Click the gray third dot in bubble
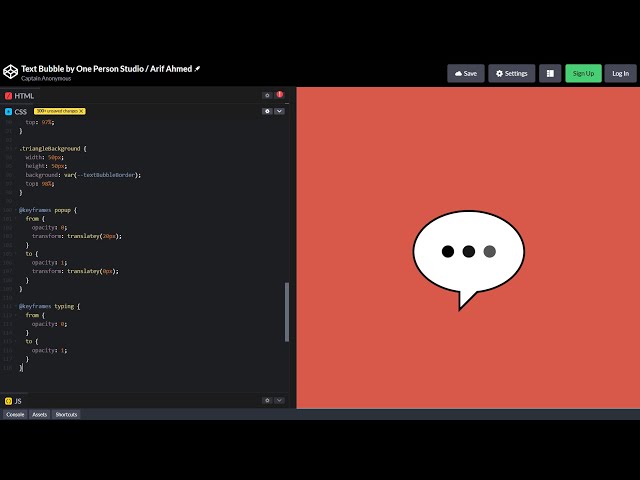Image resolution: width=640 pixels, height=480 pixels. click(x=490, y=251)
